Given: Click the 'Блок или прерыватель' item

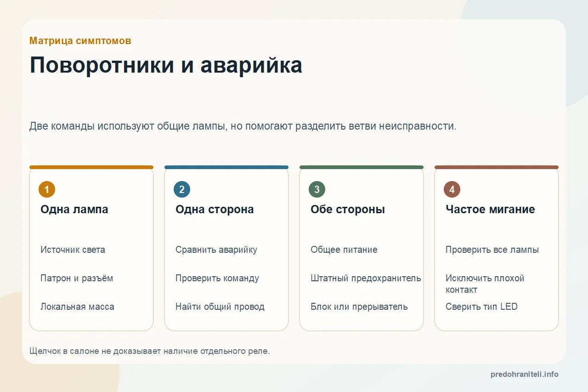Looking at the screenshot, I should (359, 307).
